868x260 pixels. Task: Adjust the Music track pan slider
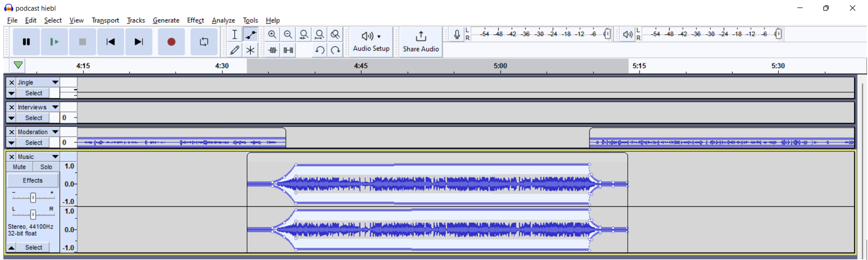(33, 214)
